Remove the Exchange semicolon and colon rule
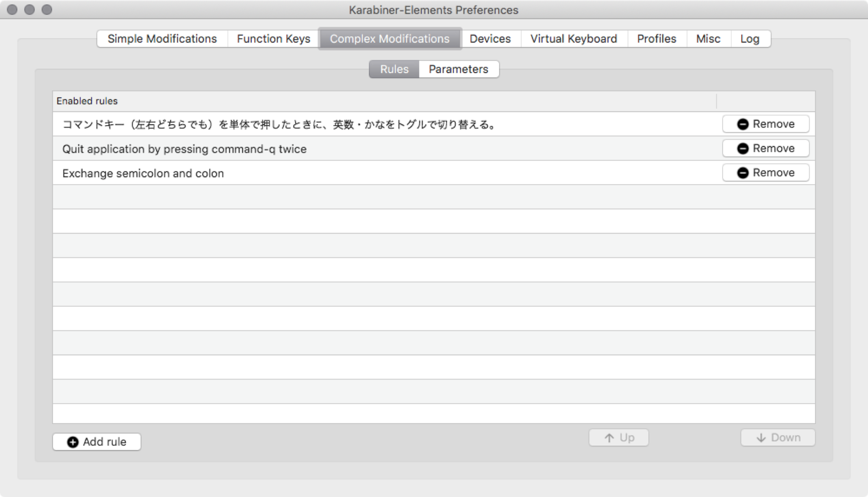Image resolution: width=868 pixels, height=497 pixels. (765, 173)
